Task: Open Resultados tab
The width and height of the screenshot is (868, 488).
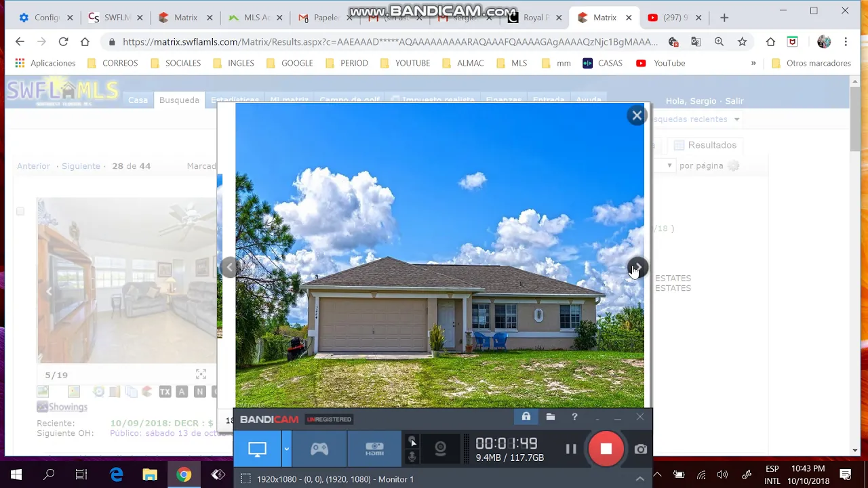Action: [x=705, y=145]
